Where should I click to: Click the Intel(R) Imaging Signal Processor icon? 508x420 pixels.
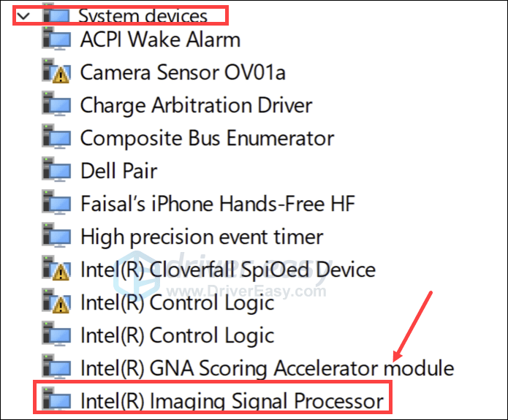pos(56,401)
